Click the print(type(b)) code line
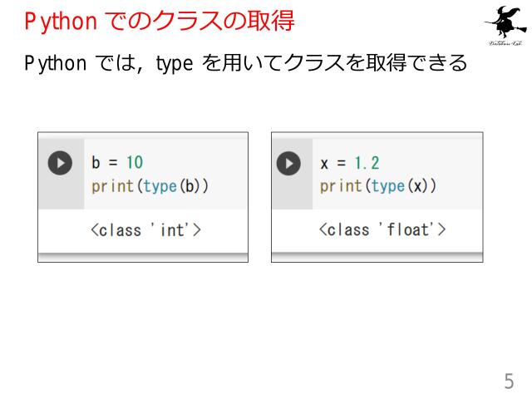The image size is (532, 399). click(150, 186)
